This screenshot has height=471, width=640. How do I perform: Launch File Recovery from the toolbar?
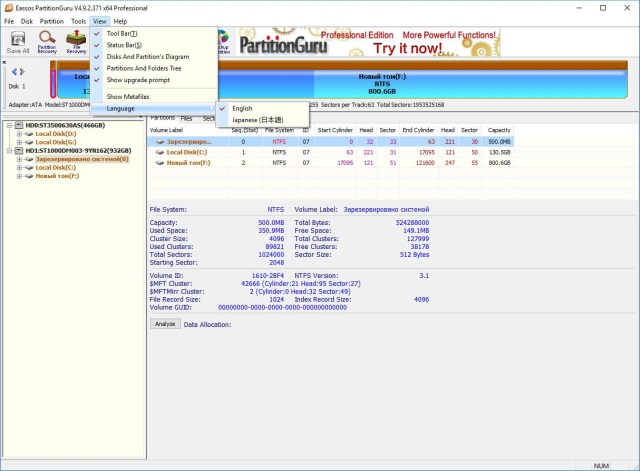76,43
